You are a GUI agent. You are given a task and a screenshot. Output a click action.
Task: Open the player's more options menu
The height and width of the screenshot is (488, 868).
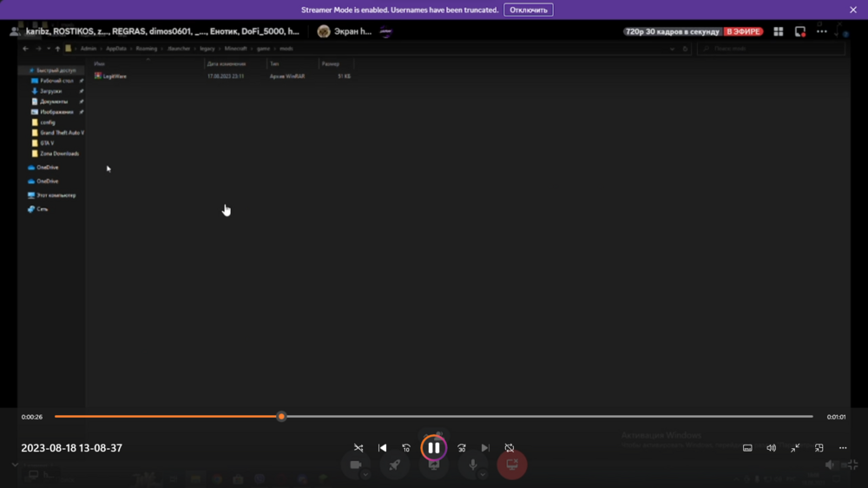pos(843,447)
